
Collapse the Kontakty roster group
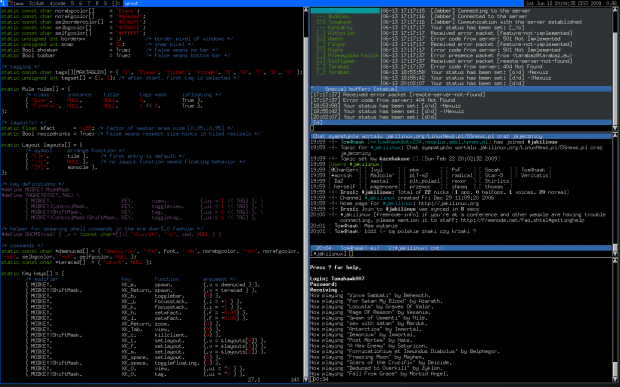[x=335, y=27]
